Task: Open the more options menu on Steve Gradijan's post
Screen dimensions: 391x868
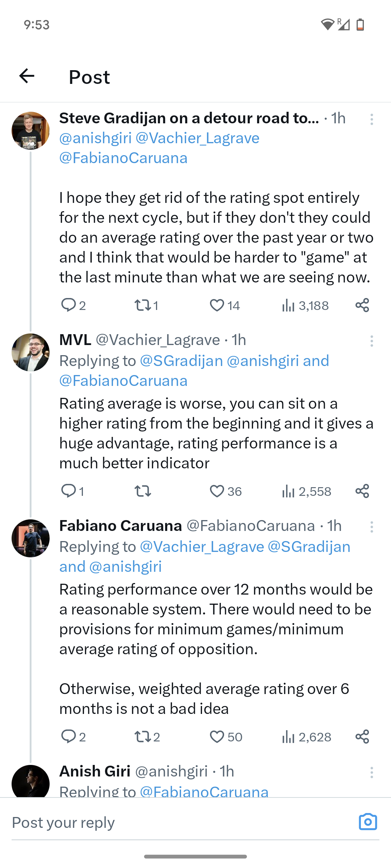Action: pyautogui.click(x=371, y=119)
